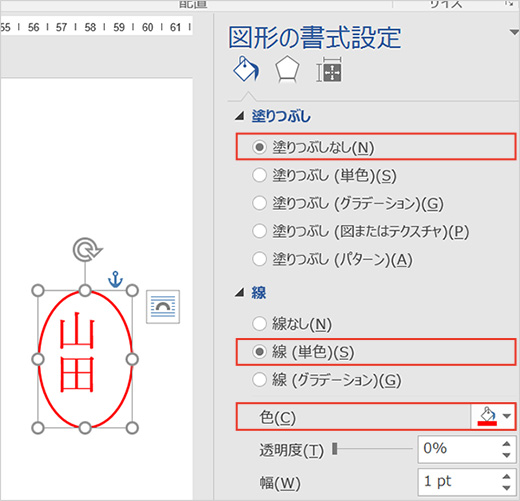Click the 透明度 0% input field
The height and width of the screenshot is (501, 520).
[x=459, y=449]
